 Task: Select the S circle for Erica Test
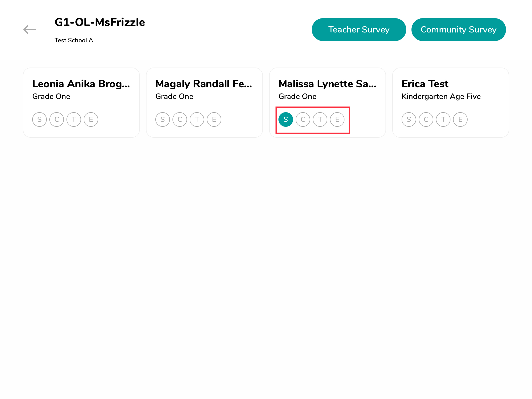tap(409, 119)
